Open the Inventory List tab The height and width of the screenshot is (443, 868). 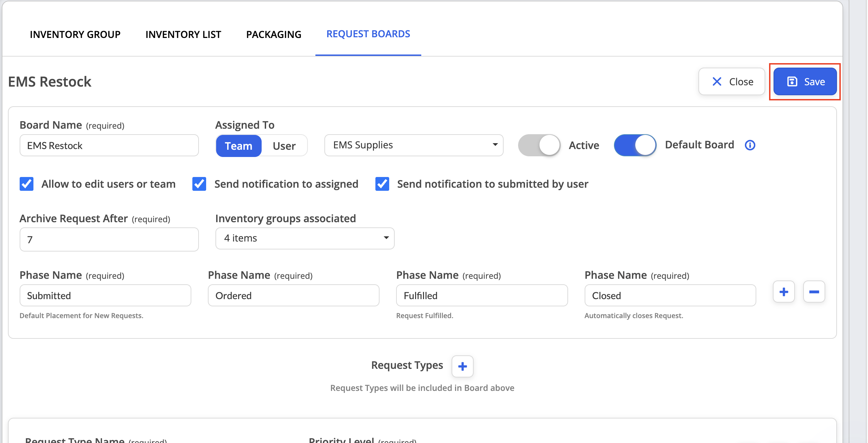tap(183, 35)
